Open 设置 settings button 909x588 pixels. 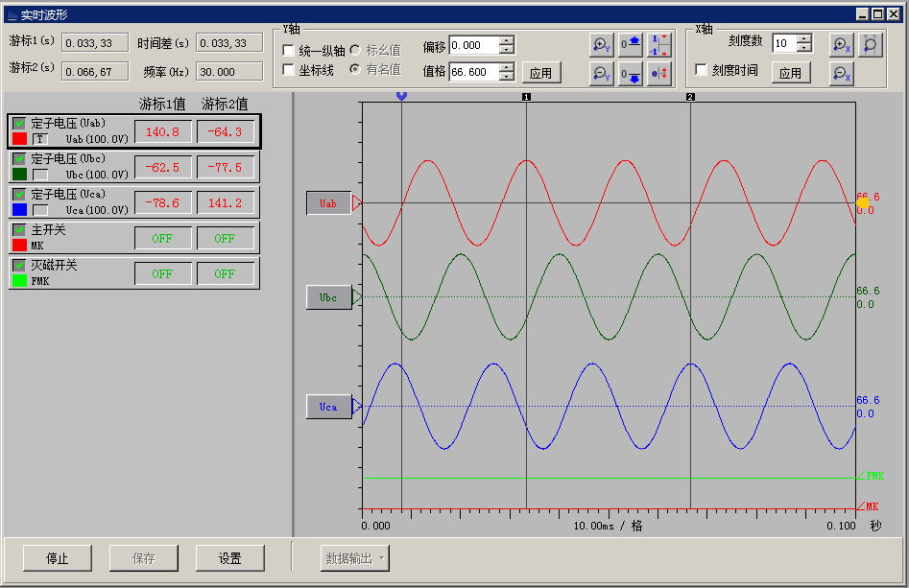click(x=230, y=558)
